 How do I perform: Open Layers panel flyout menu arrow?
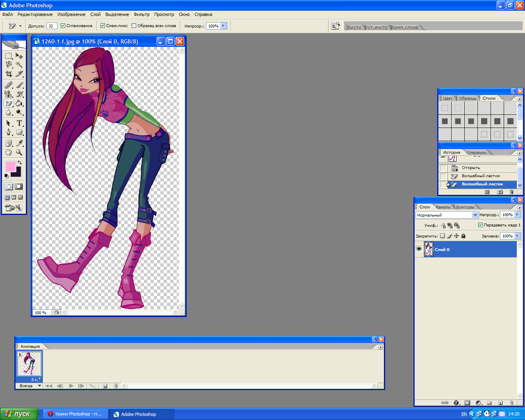point(520,208)
